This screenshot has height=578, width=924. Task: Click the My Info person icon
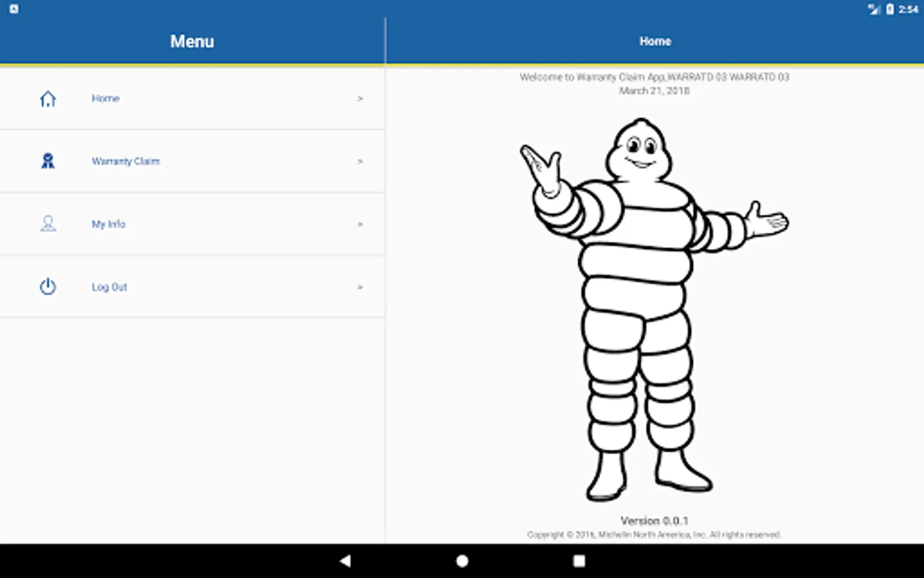coord(48,223)
